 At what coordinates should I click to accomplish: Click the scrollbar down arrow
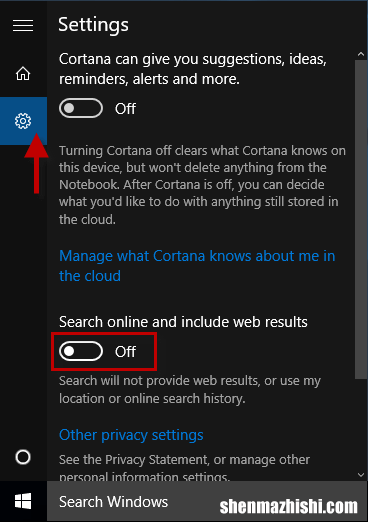tap(361, 475)
